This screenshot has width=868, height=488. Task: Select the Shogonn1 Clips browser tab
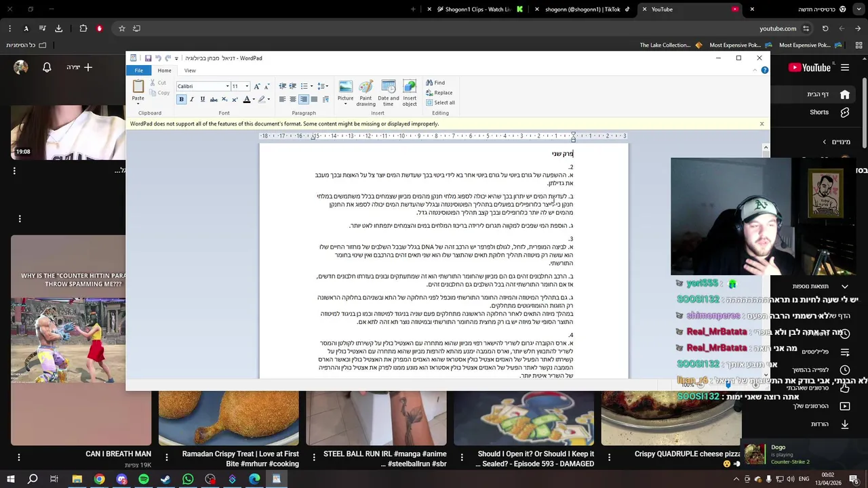(477, 9)
